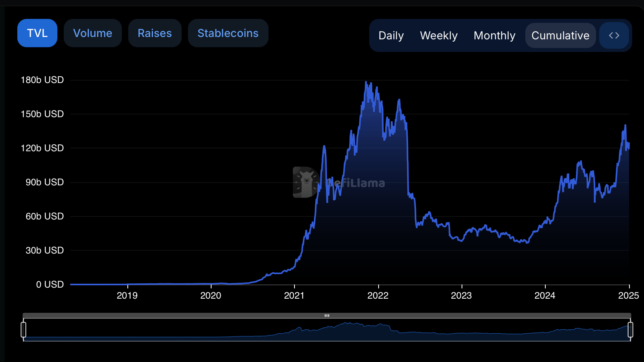Click the 2021 x-axis label
644x362 pixels.
[x=294, y=296]
